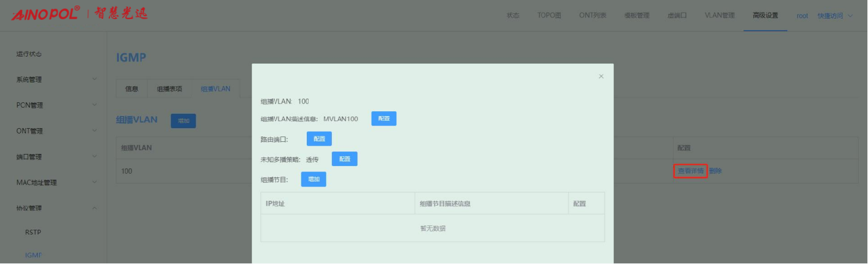Delete VLAN 100 via 删除 link

pyautogui.click(x=716, y=171)
